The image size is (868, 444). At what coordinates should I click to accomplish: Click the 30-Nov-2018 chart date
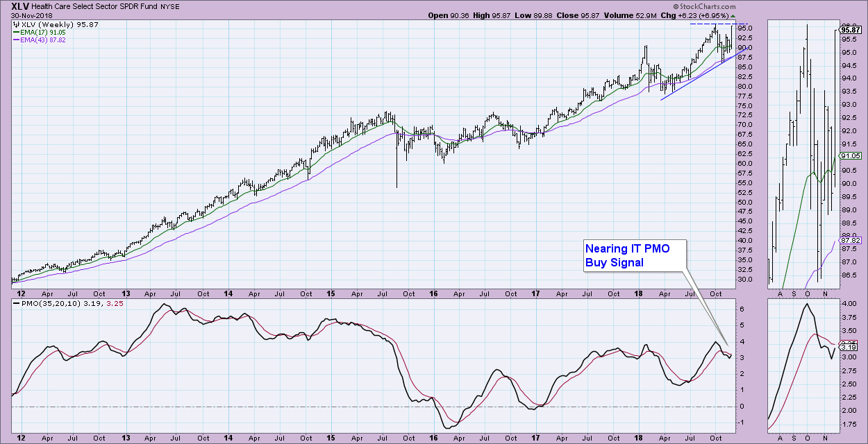[x=30, y=15]
